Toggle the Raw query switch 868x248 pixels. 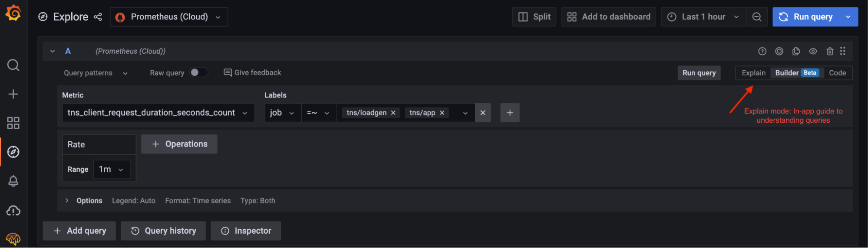pyautogui.click(x=198, y=72)
